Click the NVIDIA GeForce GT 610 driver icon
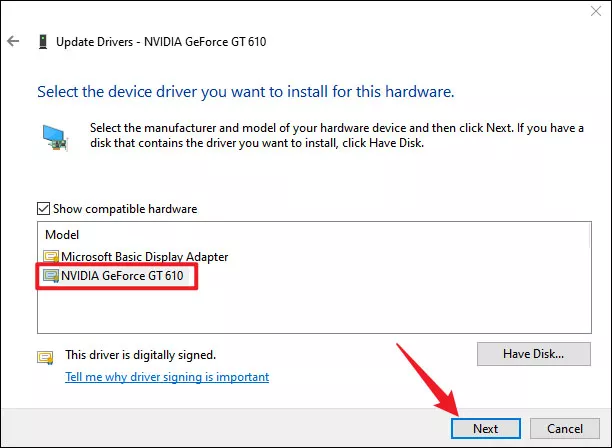612x448 pixels. tap(51, 276)
